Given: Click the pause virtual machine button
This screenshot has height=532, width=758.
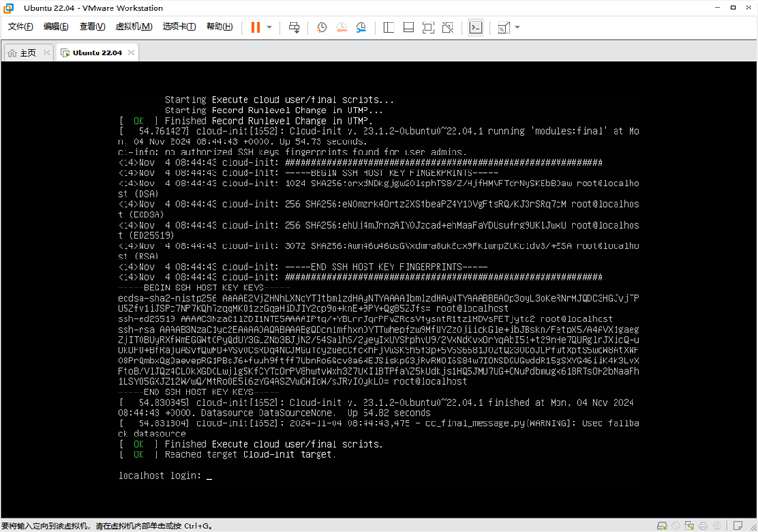Looking at the screenshot, I should tap(255, 27).
